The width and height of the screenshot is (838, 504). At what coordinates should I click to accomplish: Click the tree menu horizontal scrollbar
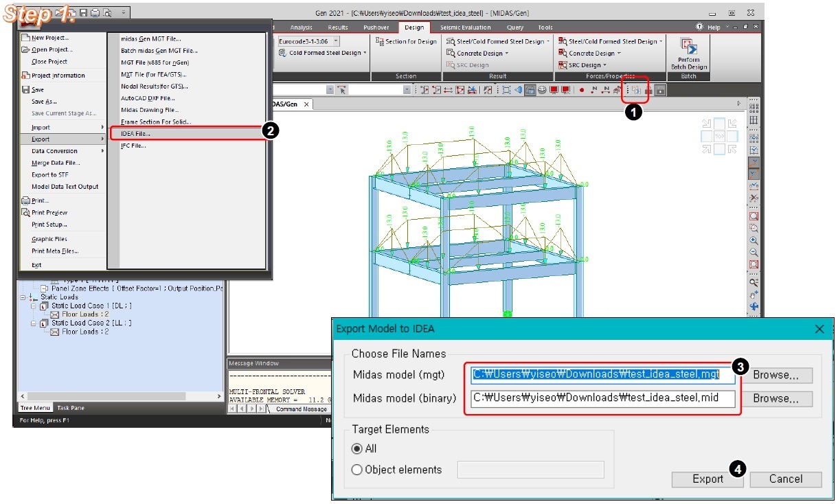120,396
